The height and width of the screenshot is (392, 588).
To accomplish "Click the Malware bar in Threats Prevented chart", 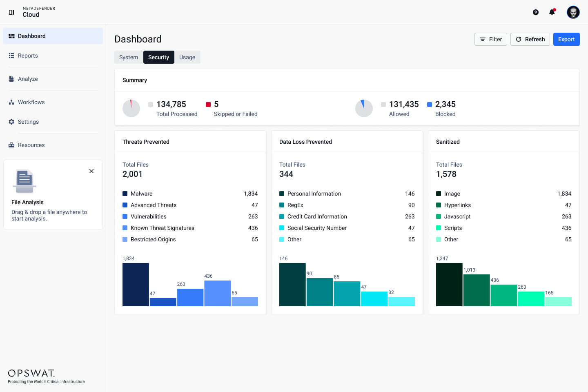I will coord(136,284).
